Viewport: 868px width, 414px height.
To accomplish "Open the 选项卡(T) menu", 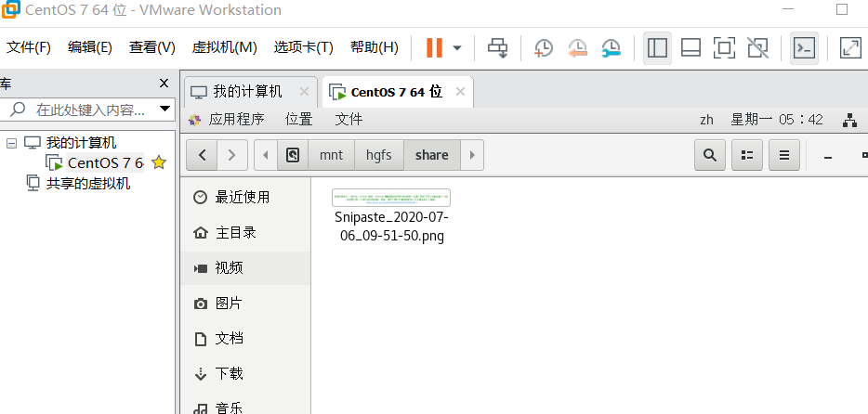I will click(303, 47).
